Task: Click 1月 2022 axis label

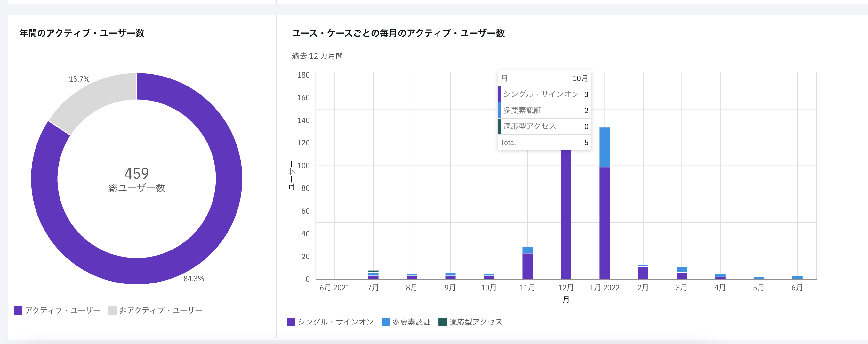Action: click(x=605, y=288)
